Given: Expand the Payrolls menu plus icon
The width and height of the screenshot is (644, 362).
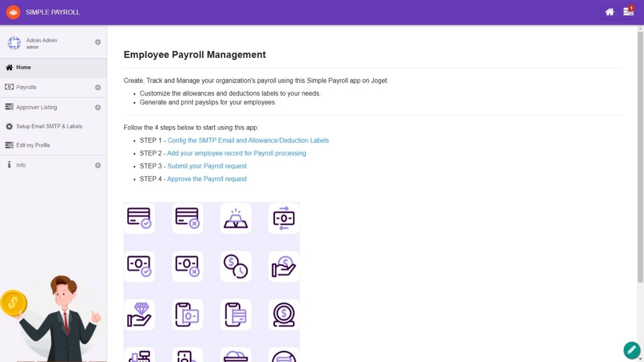Looking at the screenshot, I should coord(98,87).
